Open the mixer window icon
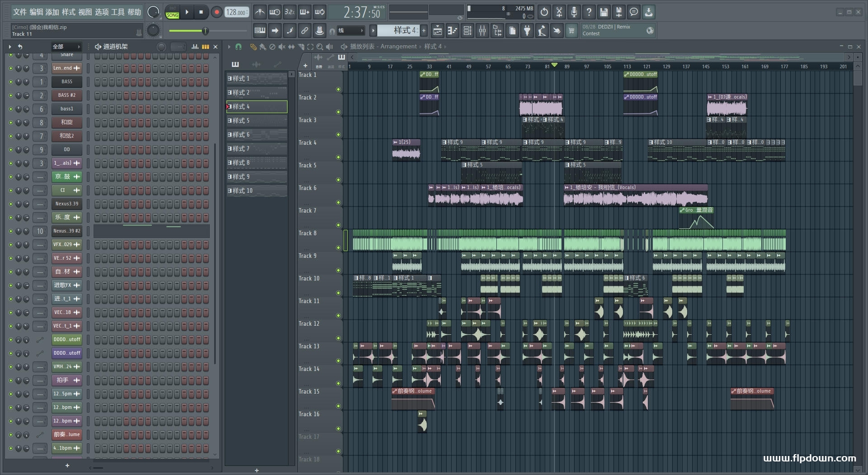The image size is (868, 475). coord(482,31)
